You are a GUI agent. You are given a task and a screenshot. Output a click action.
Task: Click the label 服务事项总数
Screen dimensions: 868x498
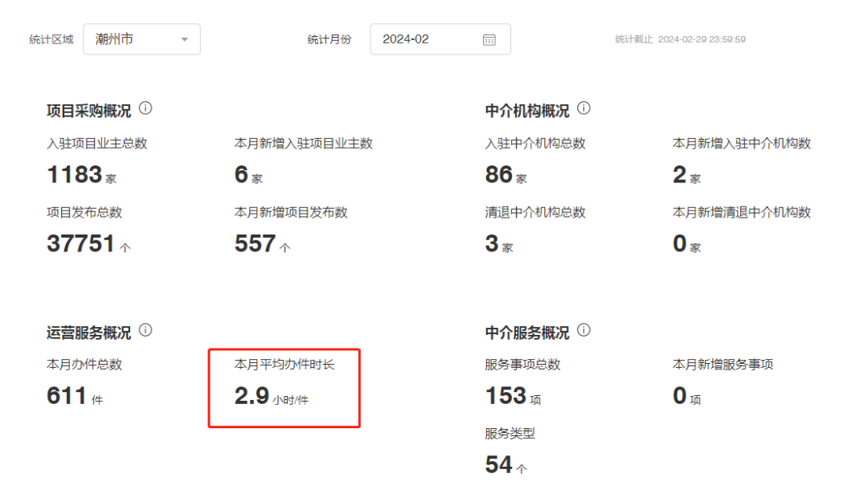pos(522,364)
